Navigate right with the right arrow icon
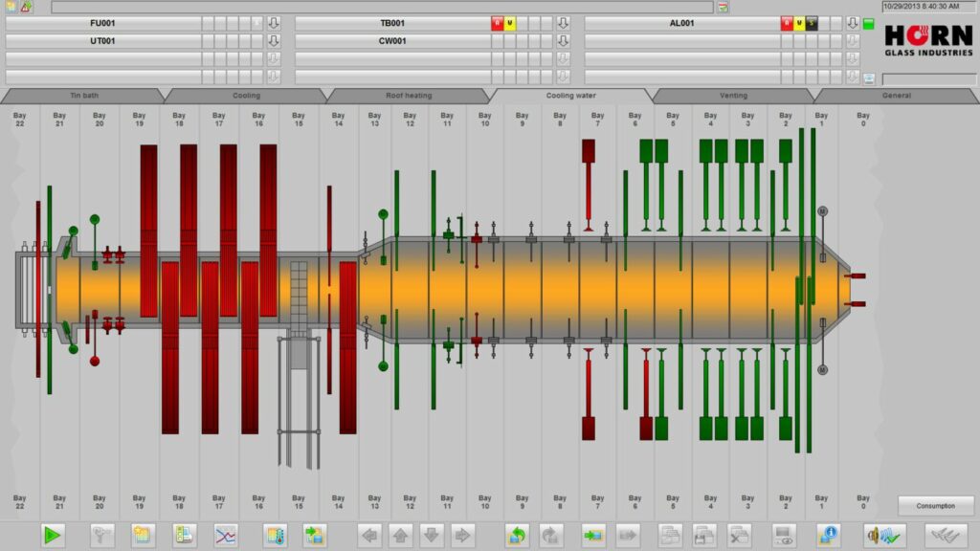980x551 pixels. pyautogui.click(x=462, y=536)
